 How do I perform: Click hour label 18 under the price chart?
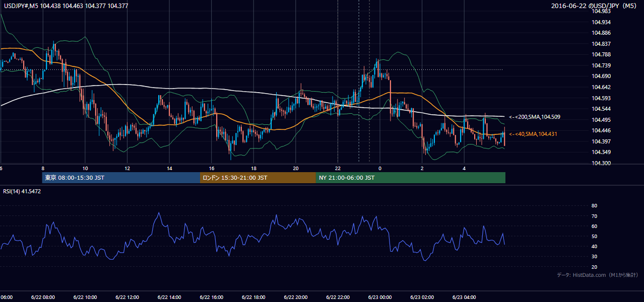[253, 169]
